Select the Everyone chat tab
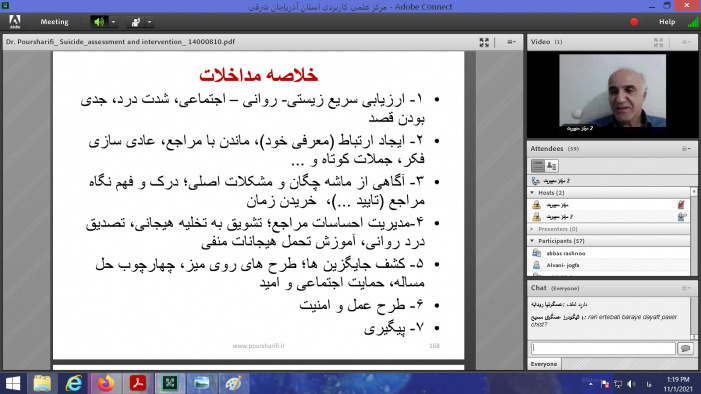 [x=544, y=364]
